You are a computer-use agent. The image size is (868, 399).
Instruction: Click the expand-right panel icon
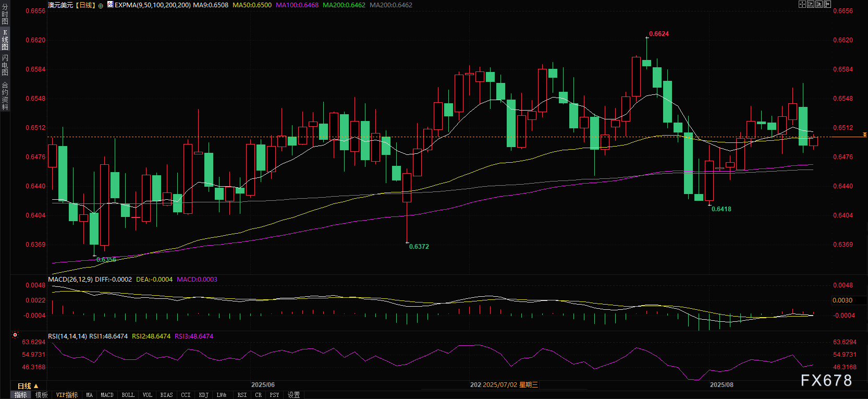(827, 4)
